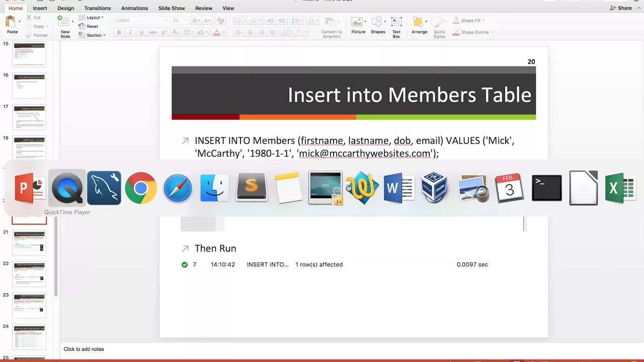Viewport: 644px width, 362px height.
Task: Toggle italic formatting
Action: click(x=130, y=32)
